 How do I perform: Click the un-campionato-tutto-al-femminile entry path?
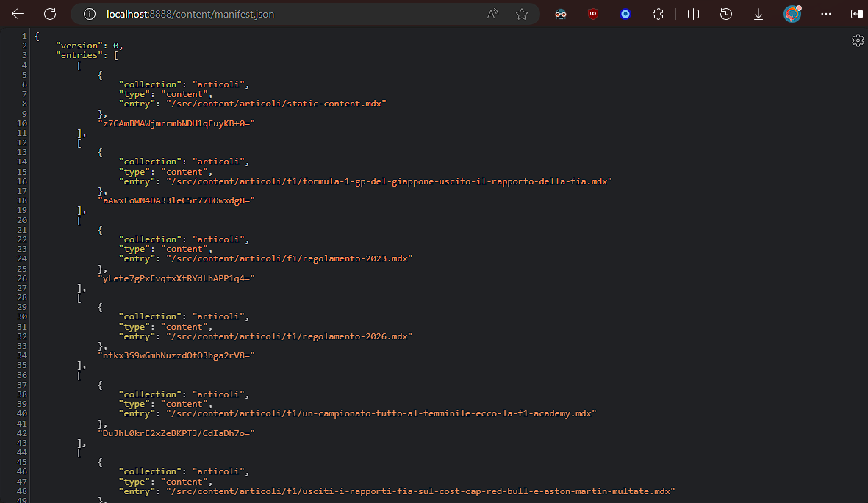pyautogui.click(x=381, y=413)
